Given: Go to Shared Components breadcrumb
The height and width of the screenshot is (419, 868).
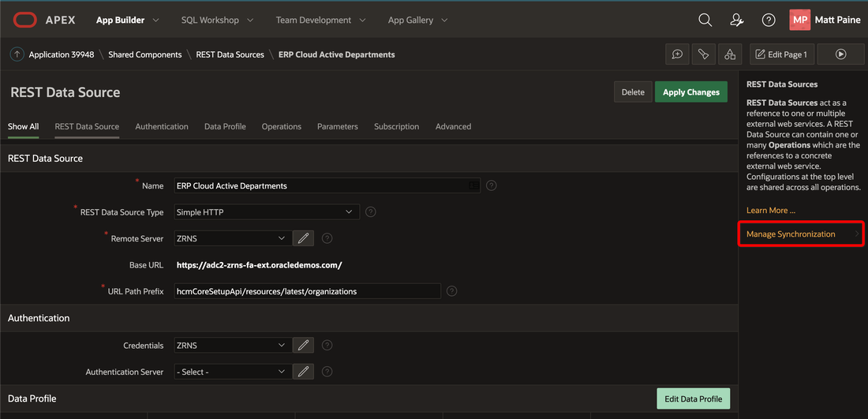Looking at the screenshot, I should [145, 54].
